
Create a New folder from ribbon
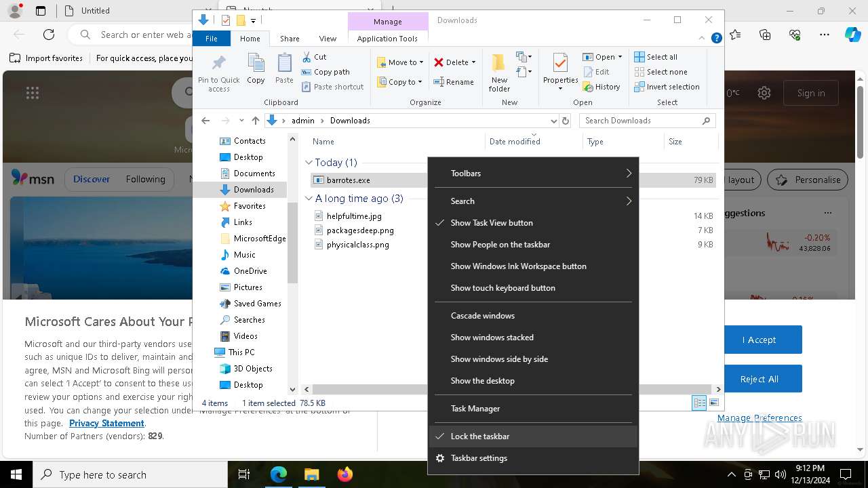tap(499, 73)
